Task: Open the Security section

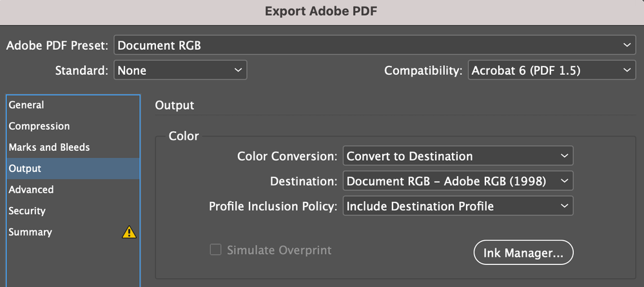Action: 27,211
